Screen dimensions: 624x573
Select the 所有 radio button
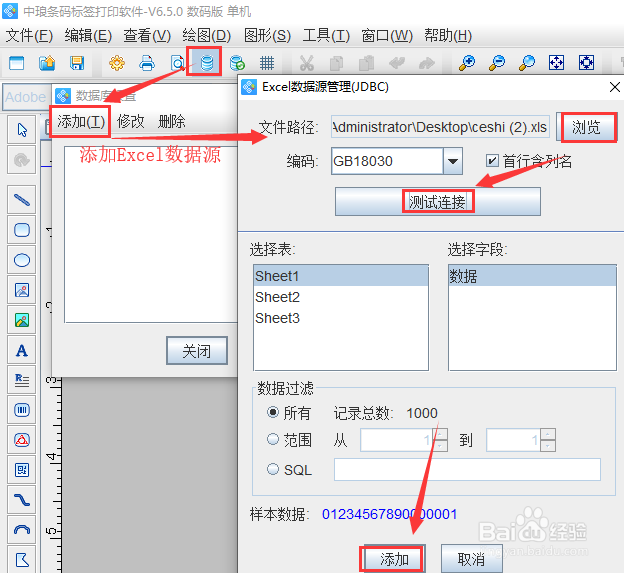(273, 413)
